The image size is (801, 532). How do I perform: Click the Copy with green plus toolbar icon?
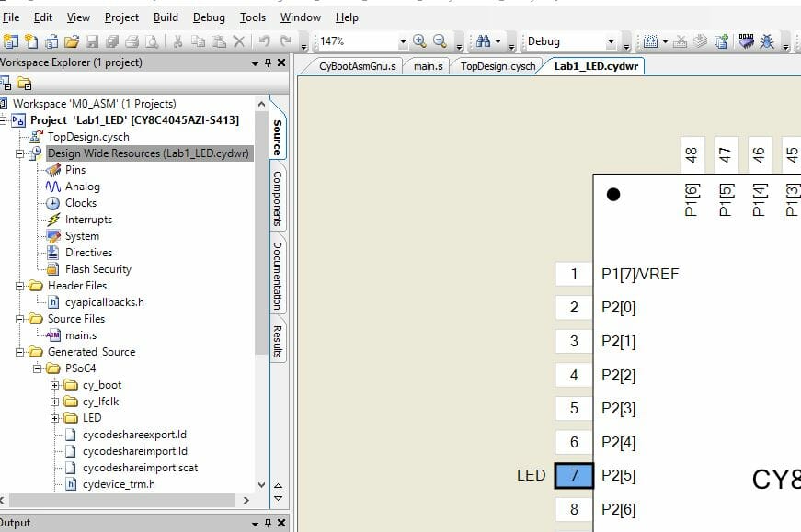[x=721, y=41]
